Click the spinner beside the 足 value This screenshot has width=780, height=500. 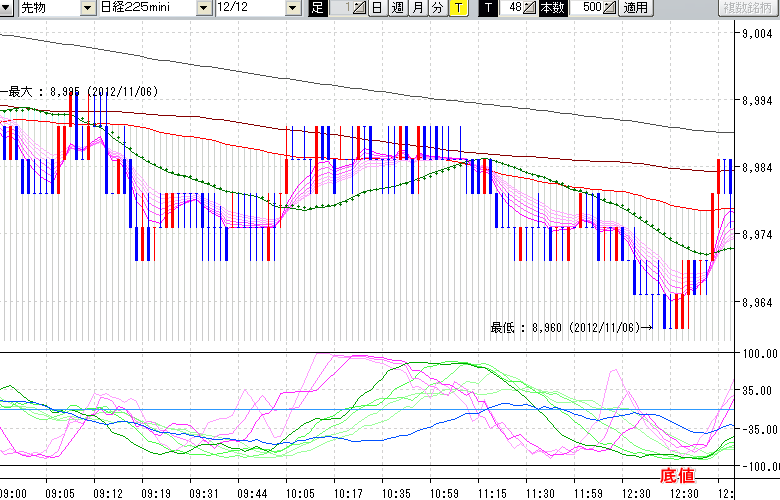(359, 8)
